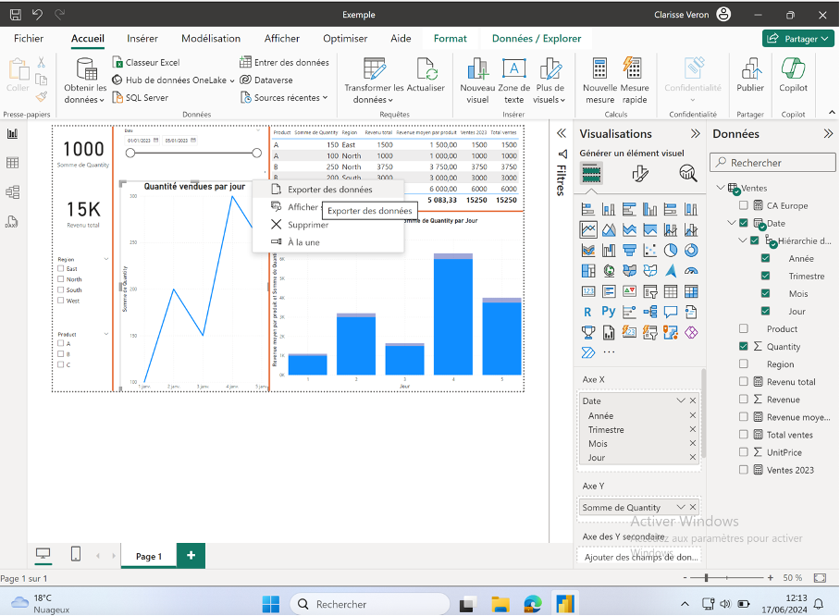Switch to Table view in left sidebar
Viewport: 840px width, 616px height.
12,163
